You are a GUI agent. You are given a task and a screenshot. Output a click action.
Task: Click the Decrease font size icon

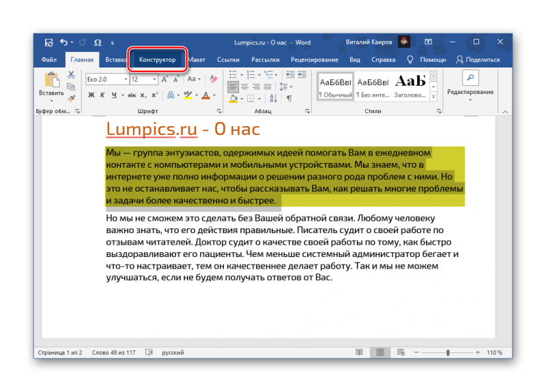176,80
